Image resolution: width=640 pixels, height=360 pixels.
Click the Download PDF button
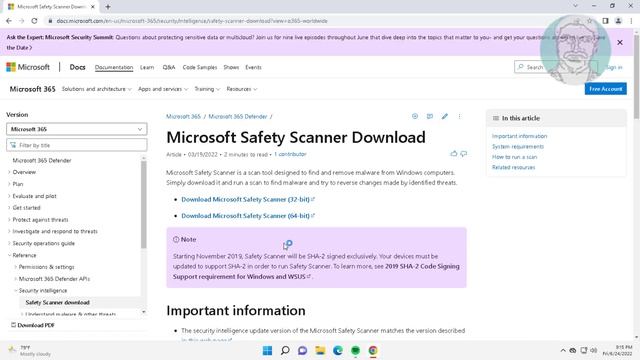(x=32, y=325)
